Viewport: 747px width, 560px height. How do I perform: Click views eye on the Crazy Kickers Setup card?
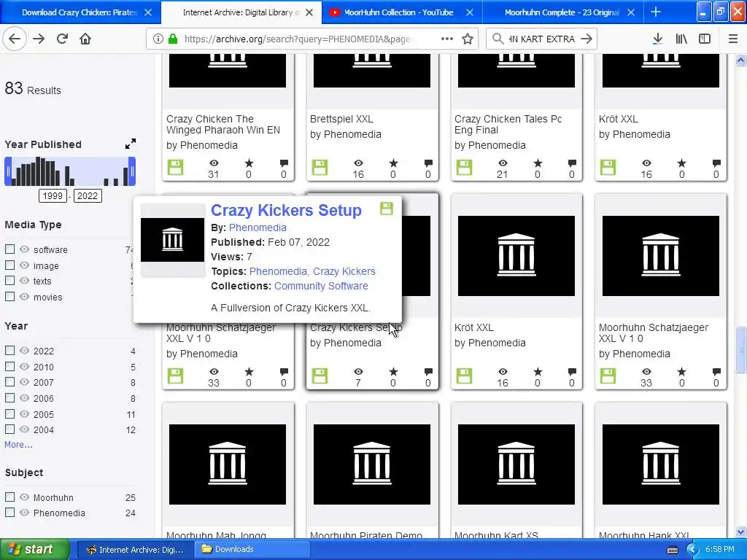click(x=358, y=371)
